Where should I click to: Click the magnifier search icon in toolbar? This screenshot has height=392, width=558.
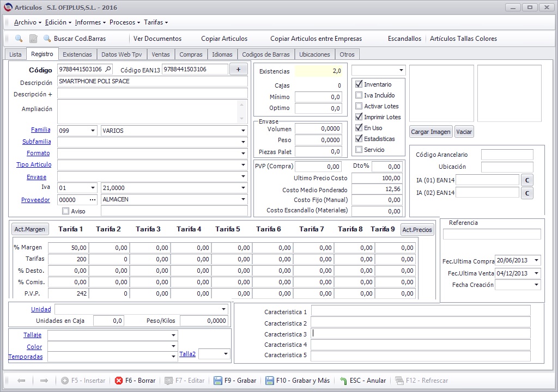click(19, 39)
